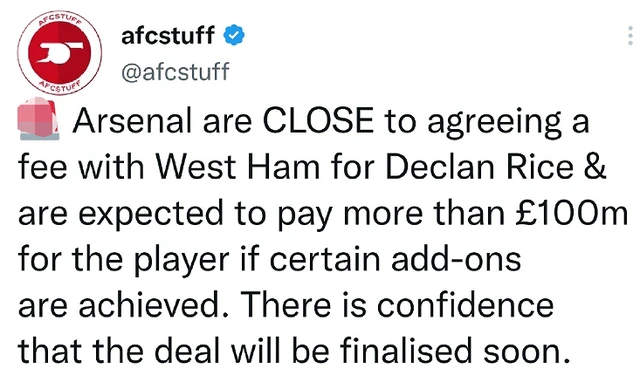Click the top AFCSTUFF ring text on avatar
Image resolution: width=640 pixels, height=375 pixels.
tap(60, 19)
